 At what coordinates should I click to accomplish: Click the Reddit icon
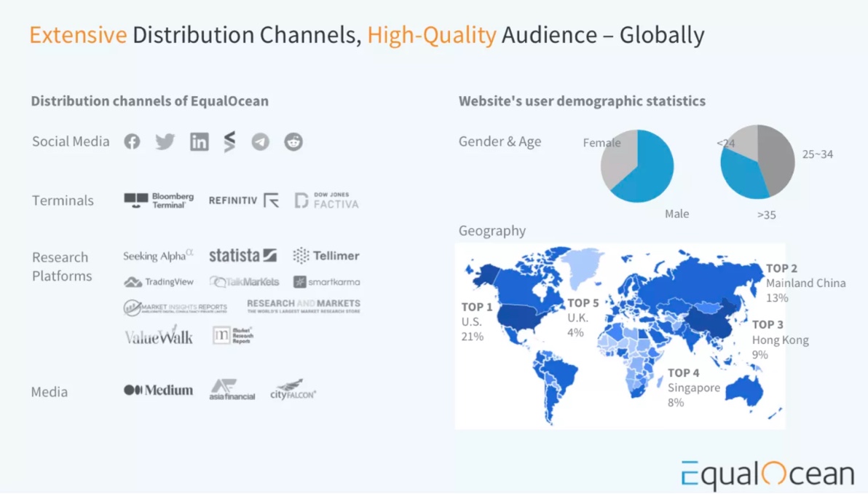pos(293,142)
